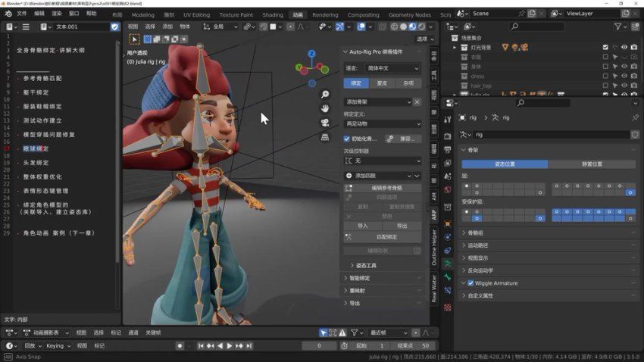Toggle the hair_top collection checkbox in outliner
Viewport: 644px width, 362px height.
pos(605,86)
